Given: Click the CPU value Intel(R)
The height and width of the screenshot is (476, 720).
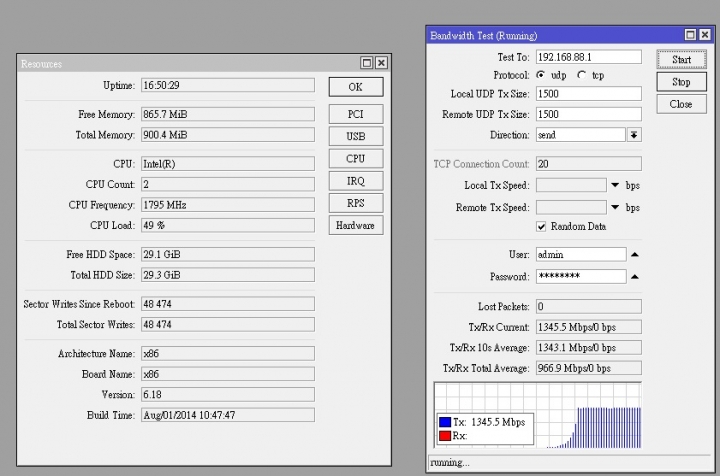Looking at the screenshot, I should pyautogui.click(x=228, y=164).
